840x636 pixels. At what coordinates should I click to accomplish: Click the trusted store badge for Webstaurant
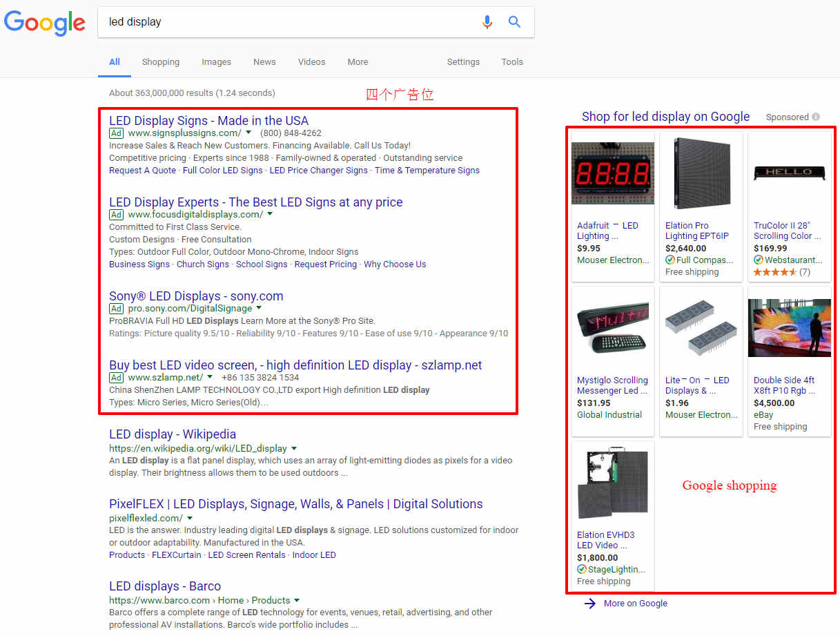pos(759,260)
